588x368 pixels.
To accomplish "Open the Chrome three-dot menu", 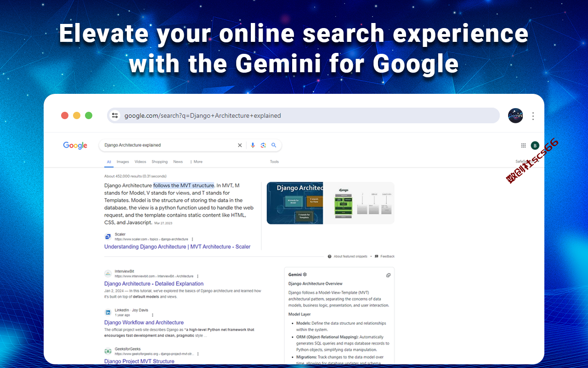I will point(533,116).
